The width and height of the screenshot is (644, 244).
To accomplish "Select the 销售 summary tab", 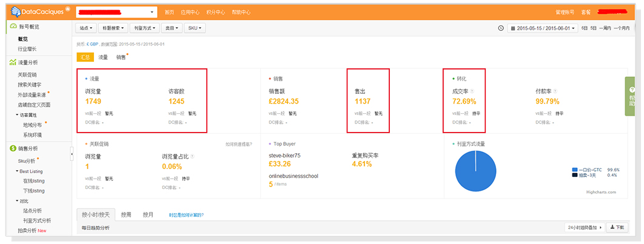I will [121, 57].
